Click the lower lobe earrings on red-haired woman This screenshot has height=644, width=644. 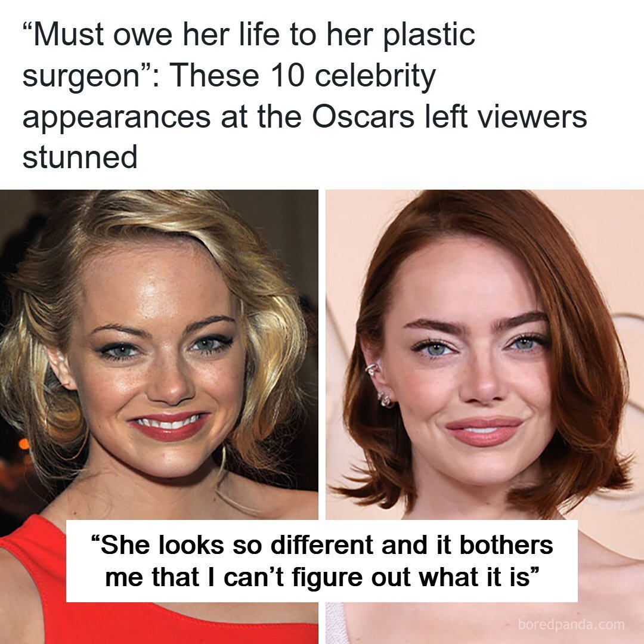(386, 399)
